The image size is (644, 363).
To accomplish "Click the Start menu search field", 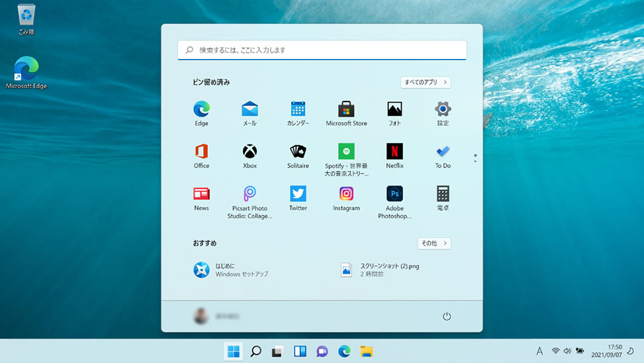I will pos(322,50).
